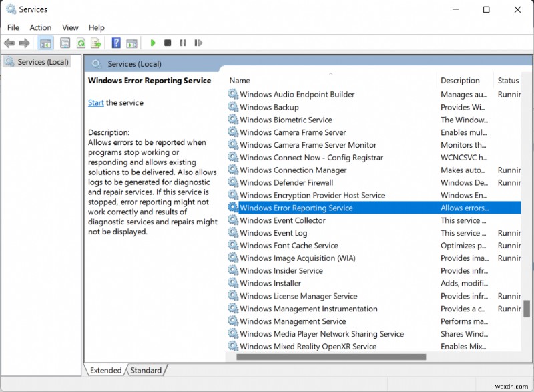Select Windows Camera Frame Server Monitor row
Screen dimensions: 534x392
(374, 145)
